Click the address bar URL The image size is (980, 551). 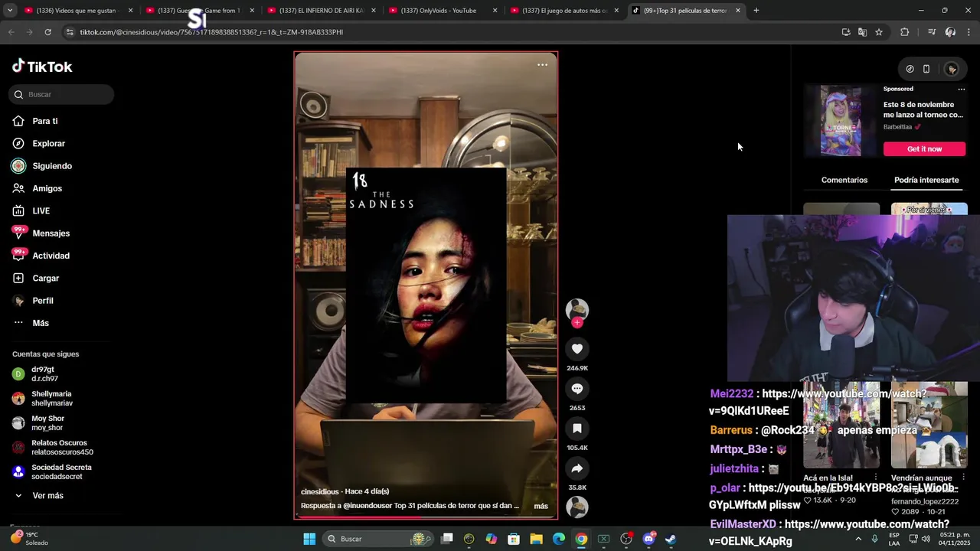(211, 32)
